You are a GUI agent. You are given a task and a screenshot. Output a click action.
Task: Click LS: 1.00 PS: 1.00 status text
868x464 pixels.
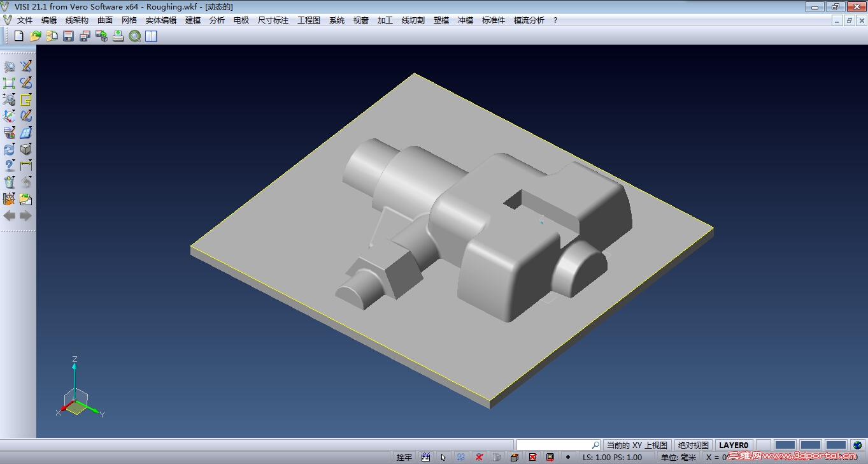click(612, 457)
